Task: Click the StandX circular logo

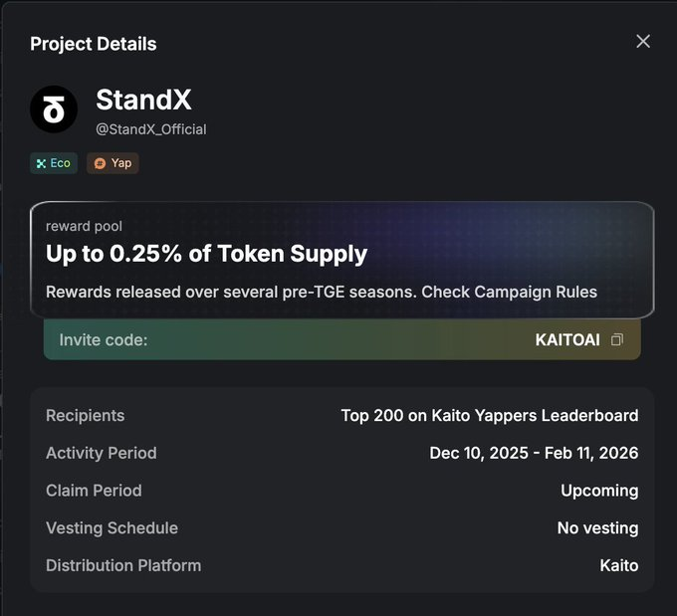Action: (x=54, y=109)
